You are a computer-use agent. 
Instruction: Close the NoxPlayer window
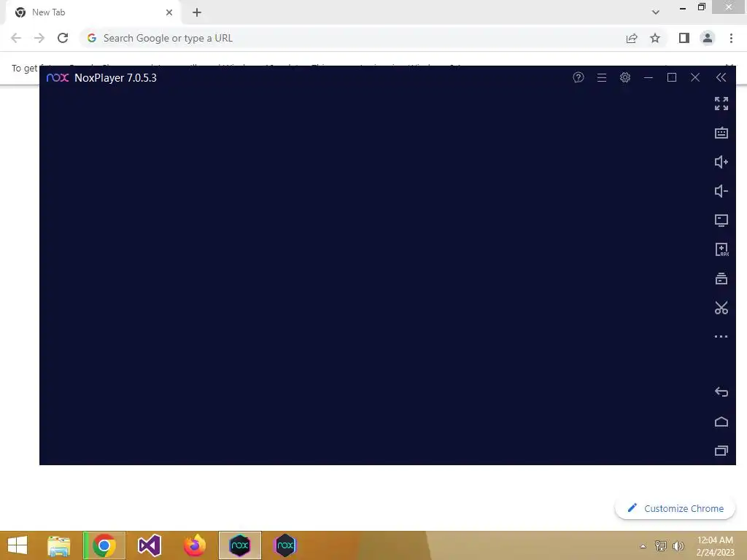[695, 77]
